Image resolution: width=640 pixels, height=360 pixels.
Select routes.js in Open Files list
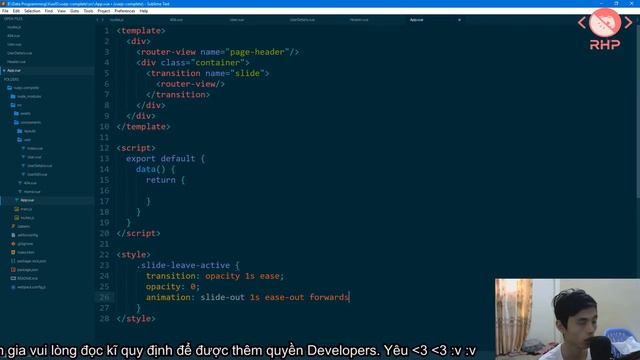pyautogui.click(x=14, y=27)
